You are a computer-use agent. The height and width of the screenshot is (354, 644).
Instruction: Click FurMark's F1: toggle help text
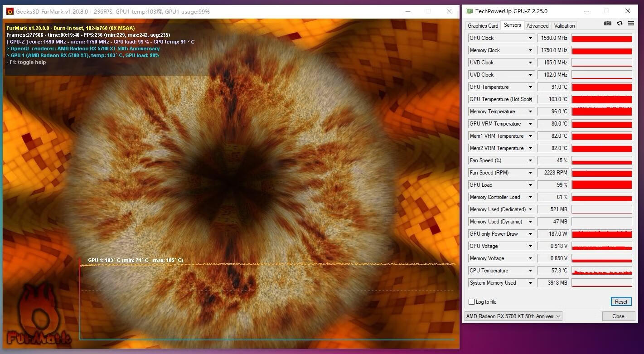click(x=26, y=62)
